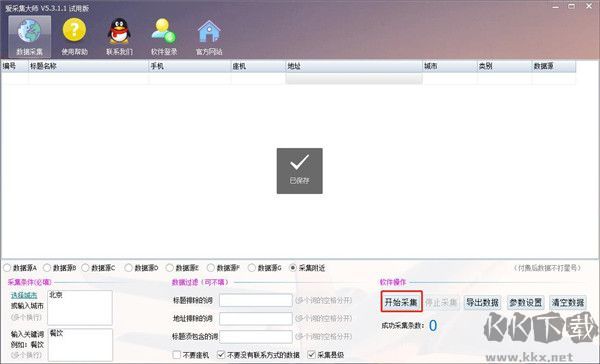
Task: Click the 停止采集 button
Action: (x=441, y=302)
